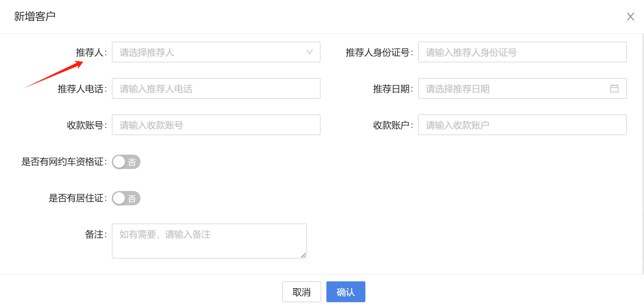Image resolution: width=644 pixels, height=307 pixels.
Task: Open the 请选择推荐人 select box
Action: (x=208, y=52)
